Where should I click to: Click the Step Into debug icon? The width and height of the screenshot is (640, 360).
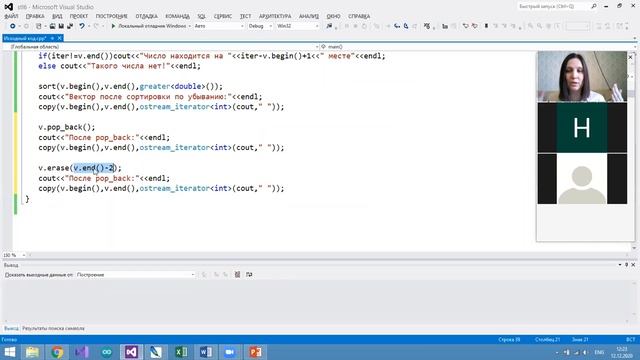397,26
